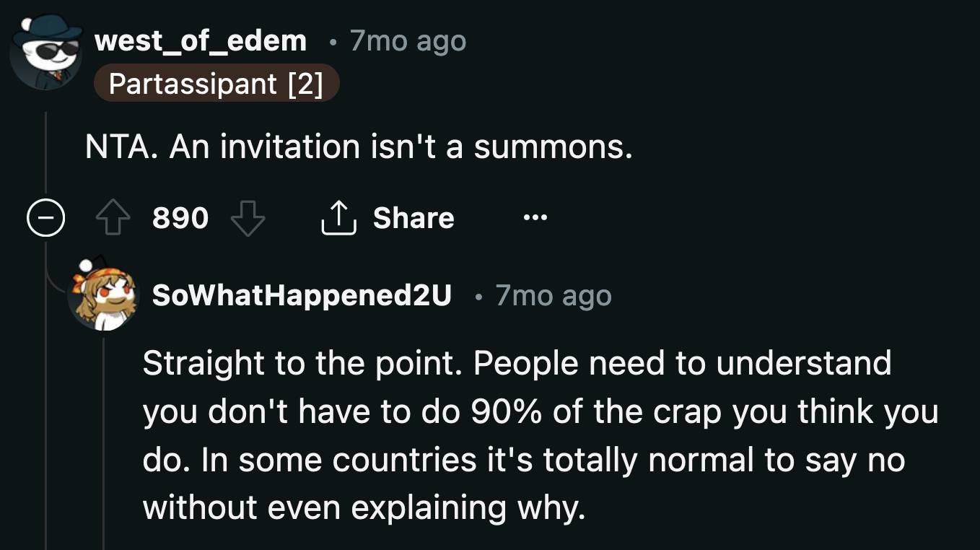
Task: Toggle the downvote on the top comment
Action: 248,218
